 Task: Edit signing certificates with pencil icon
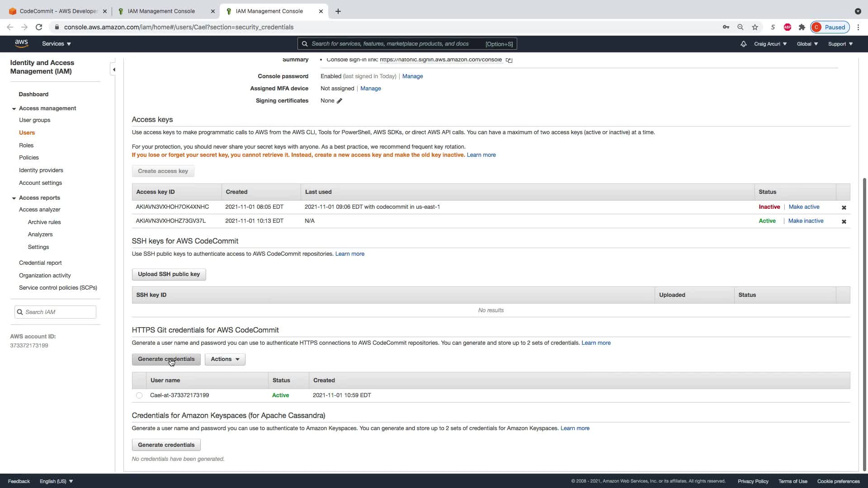click(340, 101)
